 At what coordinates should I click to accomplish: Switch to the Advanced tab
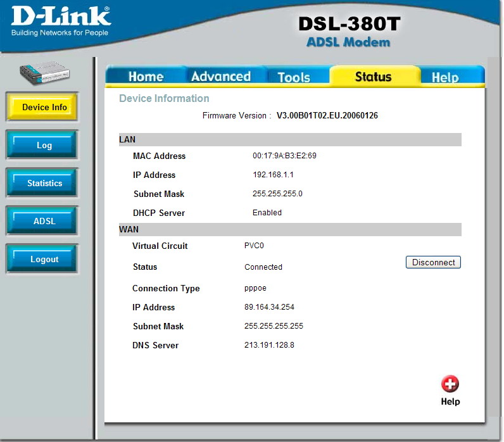(221, 77)
